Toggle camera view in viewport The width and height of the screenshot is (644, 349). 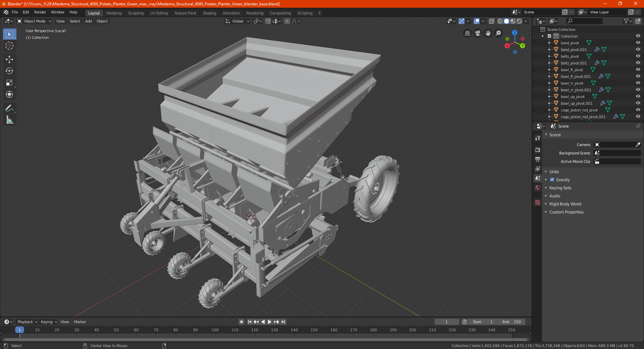click(478, 33)
